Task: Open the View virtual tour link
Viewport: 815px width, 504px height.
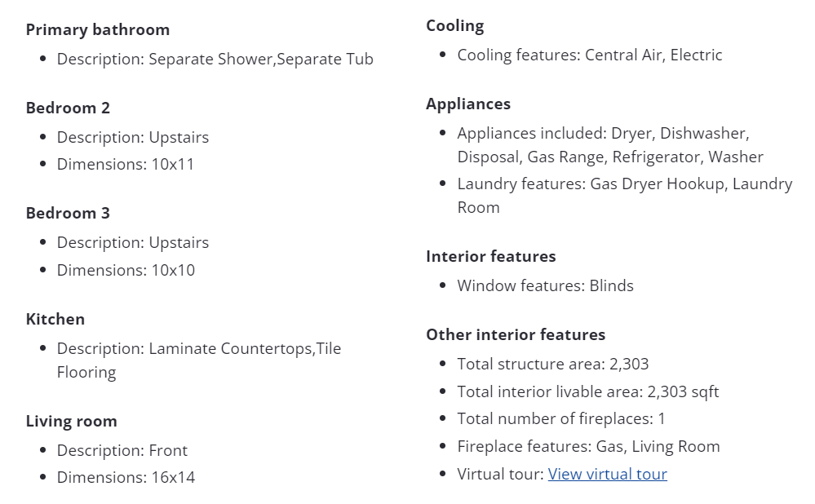Action: click(x=607, y=474)
